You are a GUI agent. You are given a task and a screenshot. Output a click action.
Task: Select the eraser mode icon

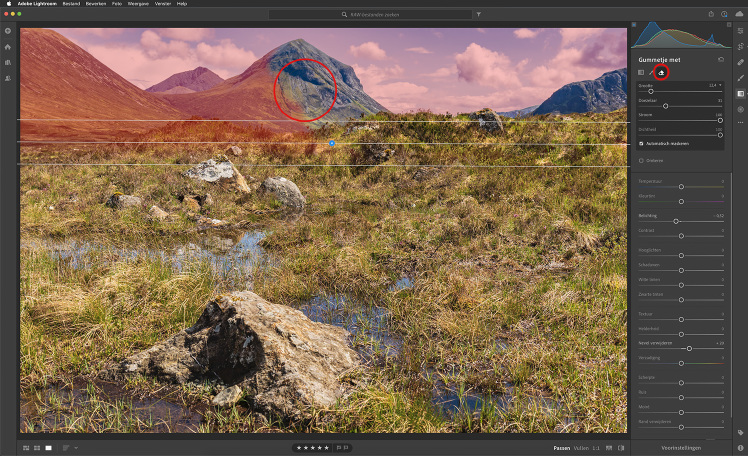point(661,73)
